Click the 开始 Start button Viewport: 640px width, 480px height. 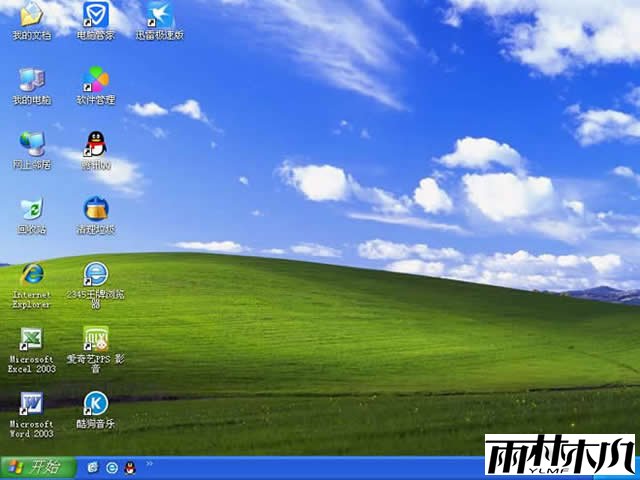point(38,467)
